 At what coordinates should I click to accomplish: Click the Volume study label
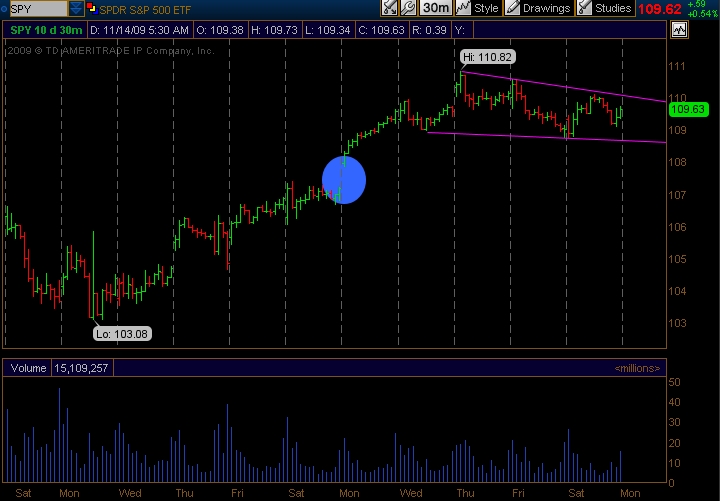pos(28,368)
